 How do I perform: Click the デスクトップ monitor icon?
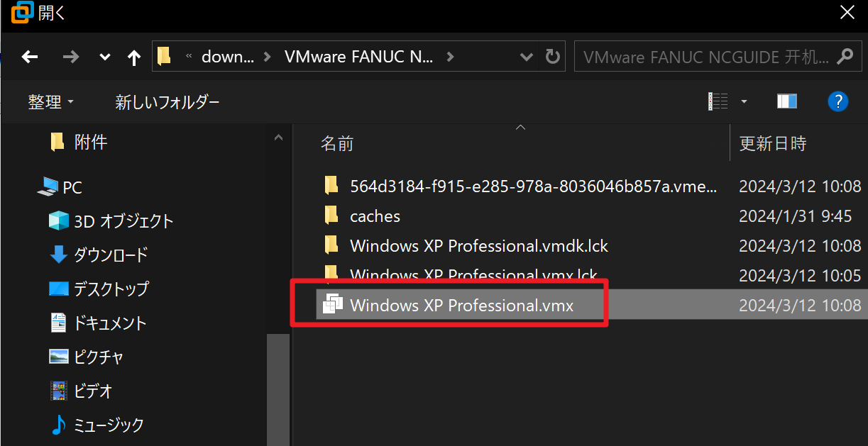(x=58, y=289)
